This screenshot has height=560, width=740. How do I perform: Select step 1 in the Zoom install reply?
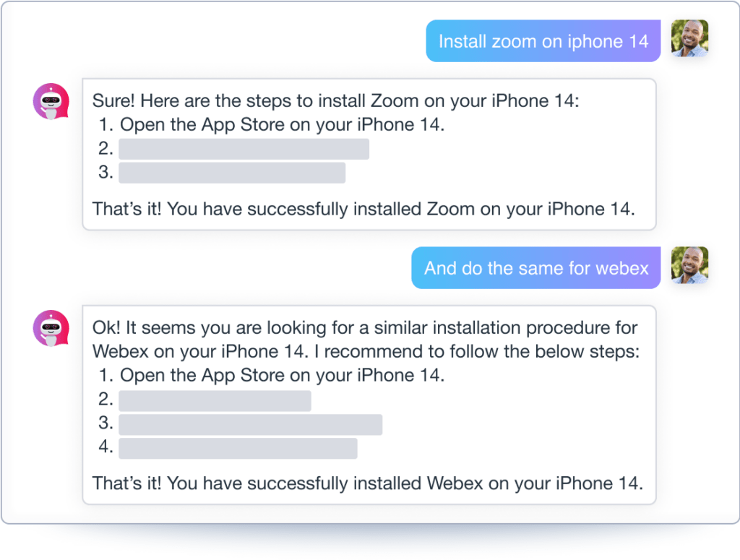click(282, 124)
